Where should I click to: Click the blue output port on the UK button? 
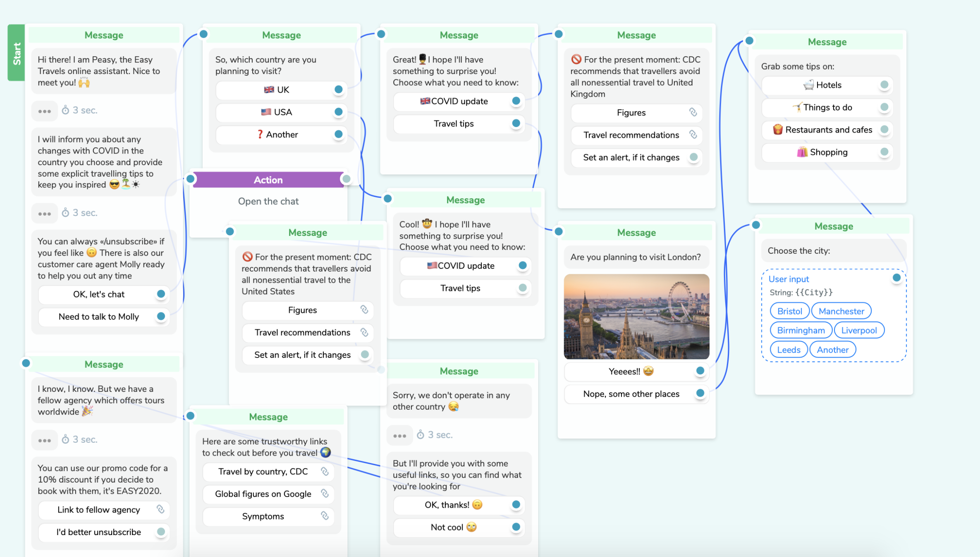click(x=339, y=90)
